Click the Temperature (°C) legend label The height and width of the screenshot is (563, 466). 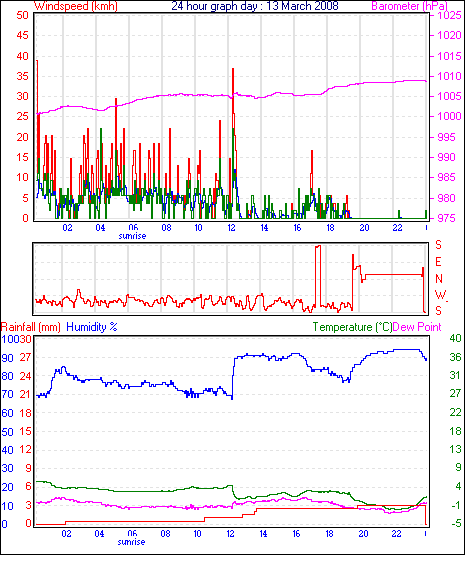352,327
